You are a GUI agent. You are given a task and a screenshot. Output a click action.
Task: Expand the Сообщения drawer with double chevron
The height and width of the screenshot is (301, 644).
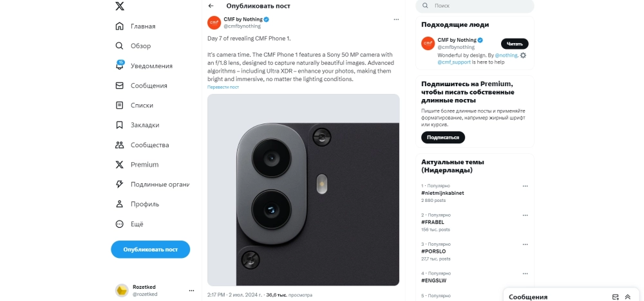(x=627, y=297)
